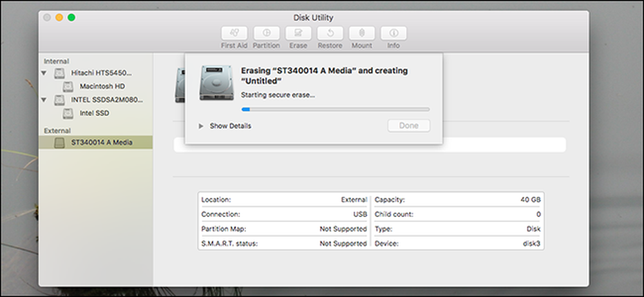Click the S.M.A.R.T. status value
Image resolution: width=644 pixels, height=297 pixels.
click(343, 244)
